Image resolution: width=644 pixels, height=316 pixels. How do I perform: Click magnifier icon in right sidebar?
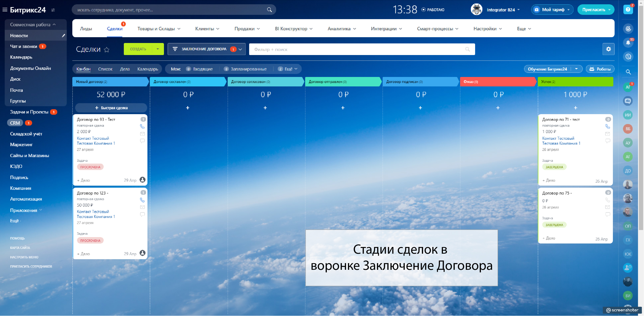point(628,72)
